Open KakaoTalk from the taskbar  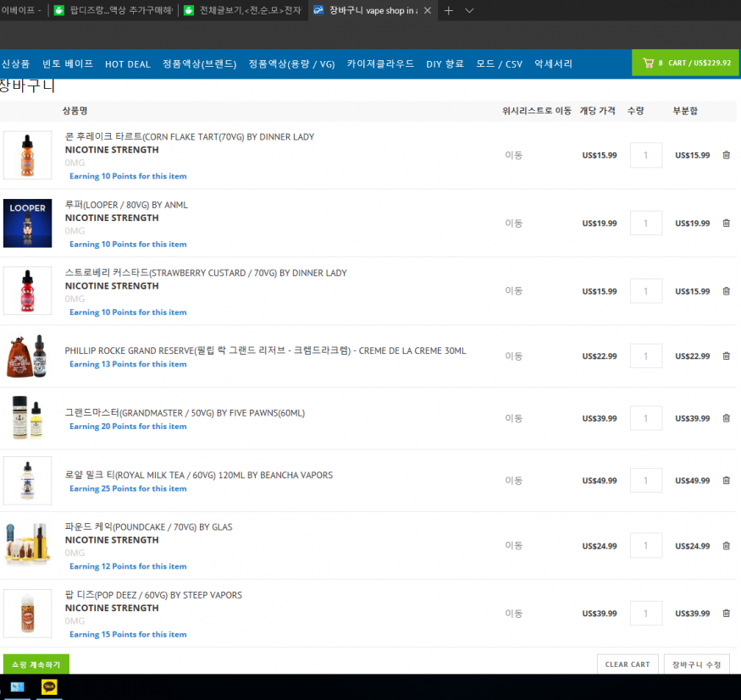tap(49, 686)
